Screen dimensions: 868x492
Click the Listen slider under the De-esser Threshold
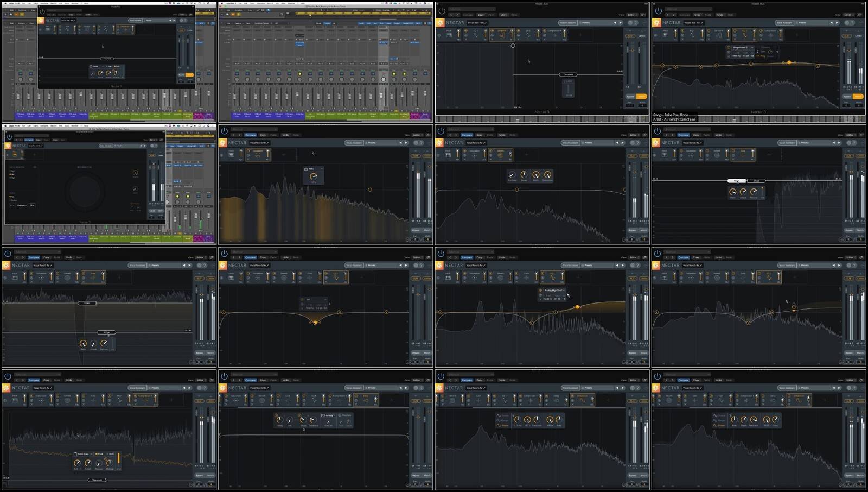[x=569, y=89]
